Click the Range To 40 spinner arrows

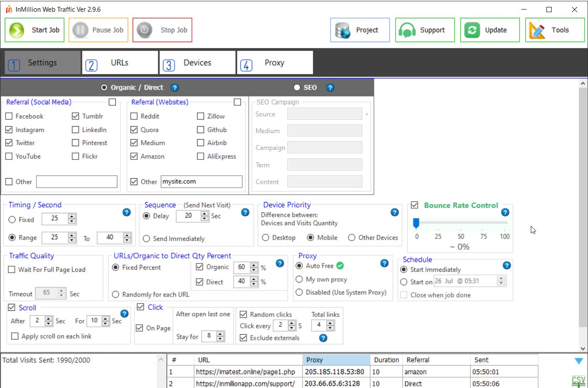(127, 238)
